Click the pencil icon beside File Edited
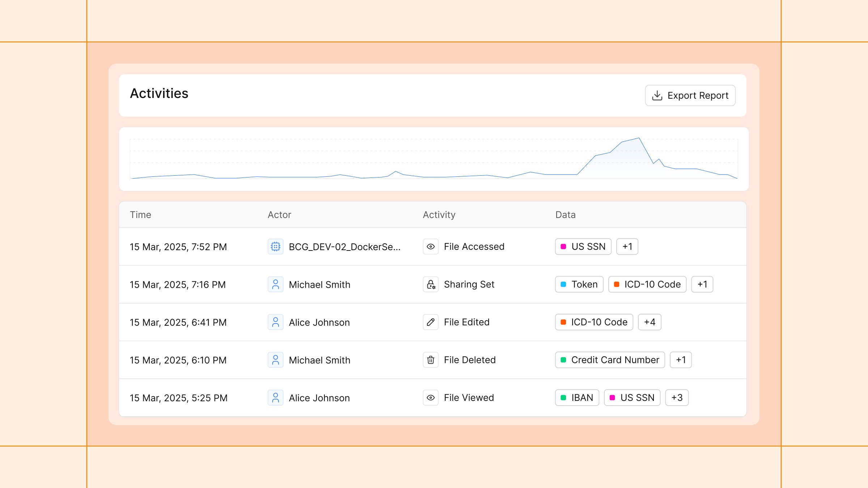Screen dimensions: 868x488 click(x=431, y=322)
